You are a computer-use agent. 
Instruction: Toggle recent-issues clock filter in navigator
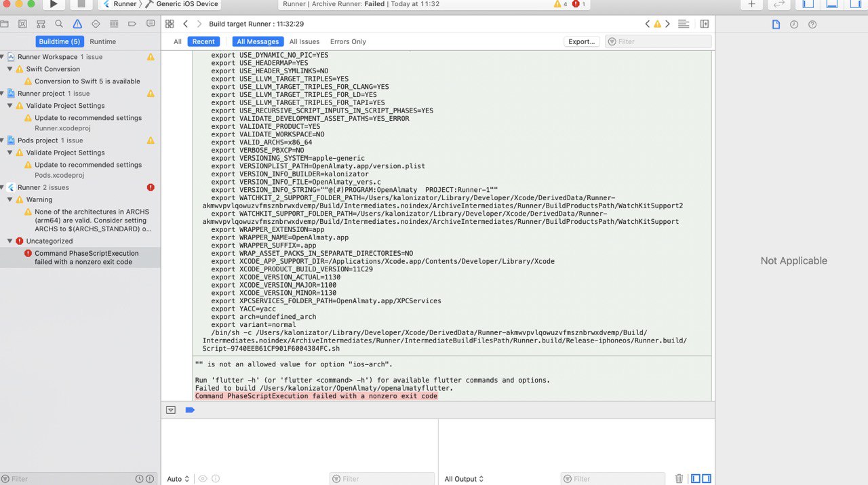(x=139, y=479)
